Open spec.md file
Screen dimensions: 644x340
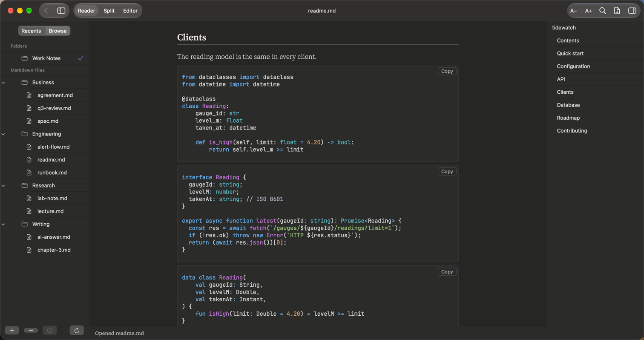click(x=48, y=121)
